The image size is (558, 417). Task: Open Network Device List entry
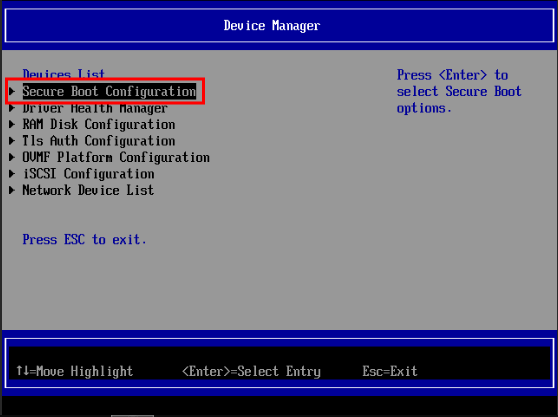click(88, 190)
